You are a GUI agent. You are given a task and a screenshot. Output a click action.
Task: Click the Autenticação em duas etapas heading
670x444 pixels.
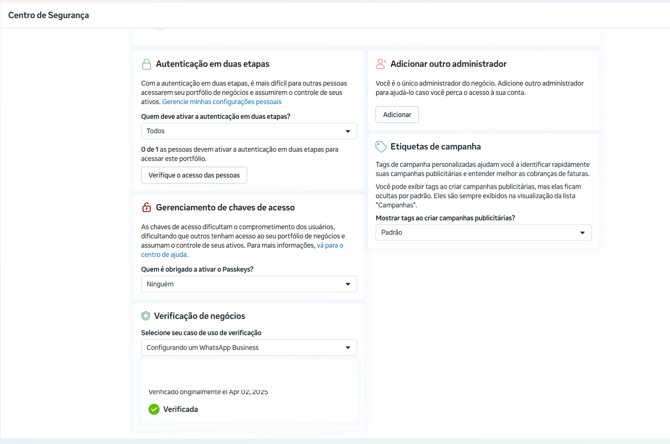coord(212,64)
